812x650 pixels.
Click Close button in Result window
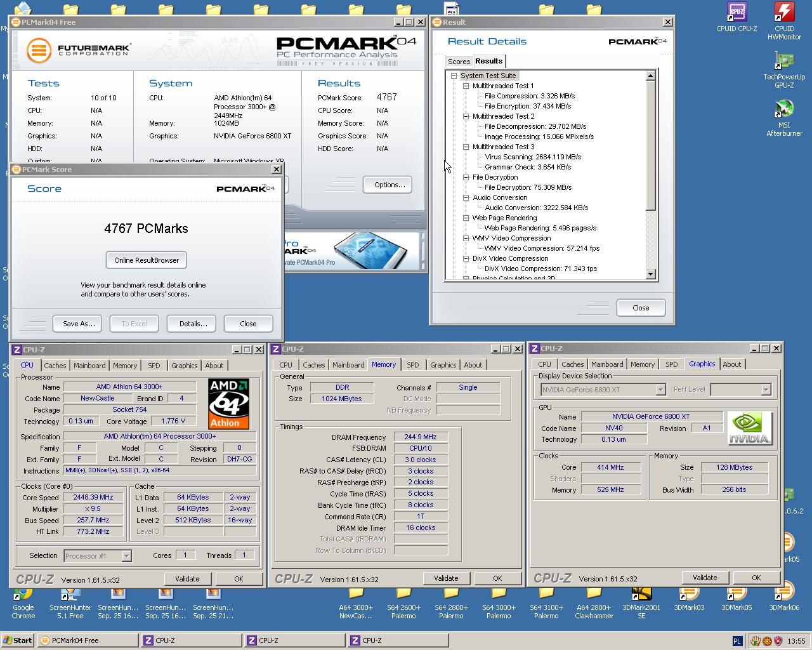[641, 308]
